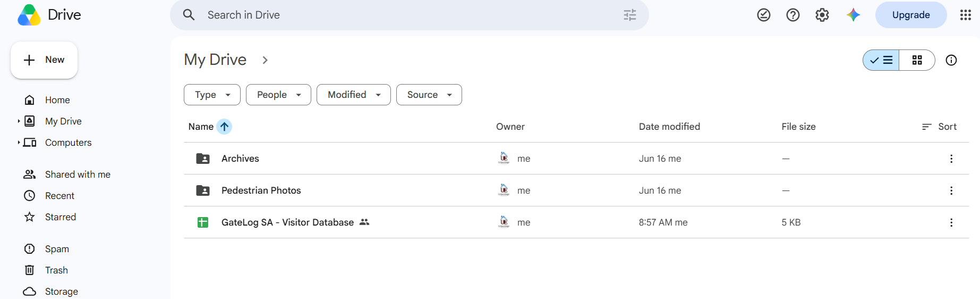
Task: Open advanced search options icon
Action: pos(630,15)
